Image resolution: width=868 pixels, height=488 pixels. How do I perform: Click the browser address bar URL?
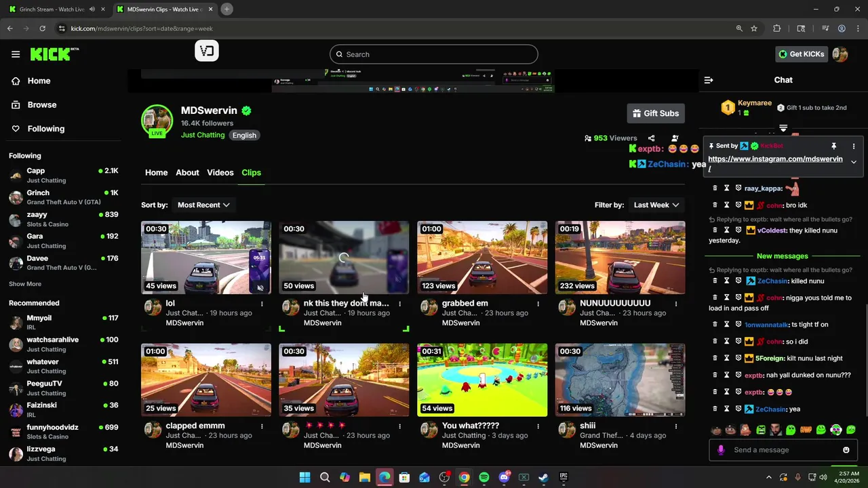pyautogui.click(x=142, y=28)
